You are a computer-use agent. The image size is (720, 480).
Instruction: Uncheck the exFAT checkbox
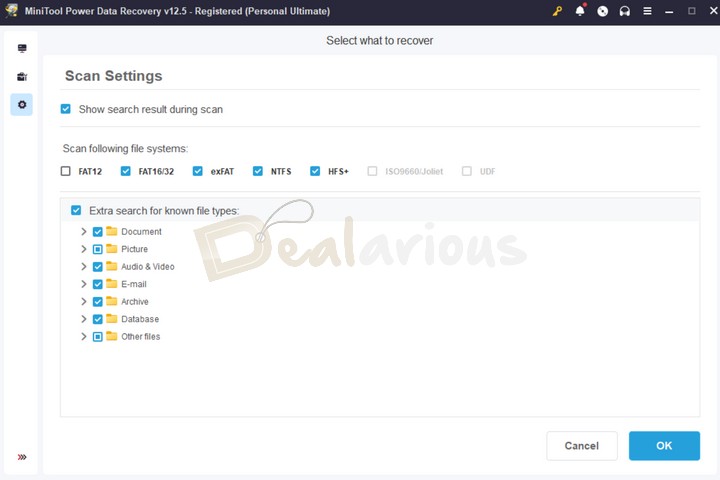(x=197, y=171)
